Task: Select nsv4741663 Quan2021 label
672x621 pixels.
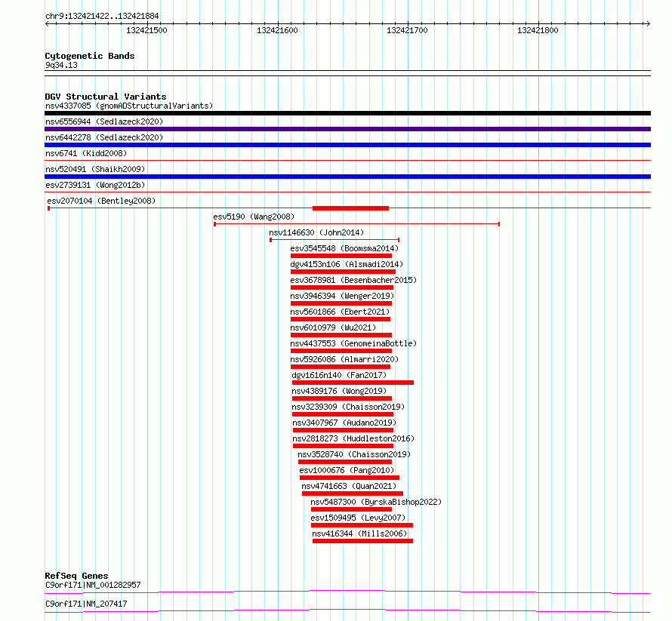Action: (349, 486)
